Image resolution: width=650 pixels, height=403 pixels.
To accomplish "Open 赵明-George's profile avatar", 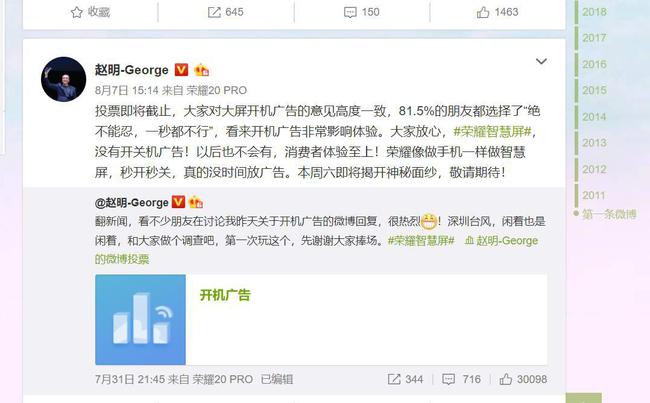I will [x=63, y=79].
